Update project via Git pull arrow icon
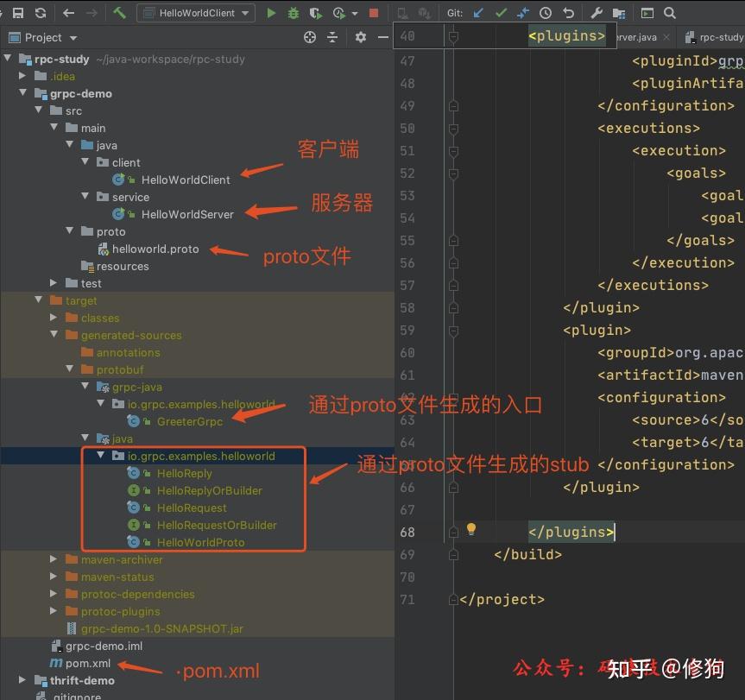The image size is (745, 700). coord(478,12)
